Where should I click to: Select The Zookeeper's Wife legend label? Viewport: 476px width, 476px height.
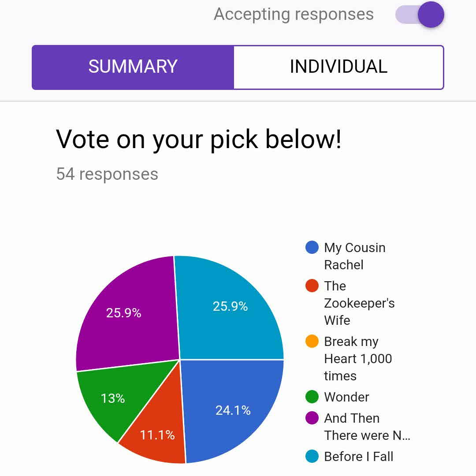click(359, 303)
